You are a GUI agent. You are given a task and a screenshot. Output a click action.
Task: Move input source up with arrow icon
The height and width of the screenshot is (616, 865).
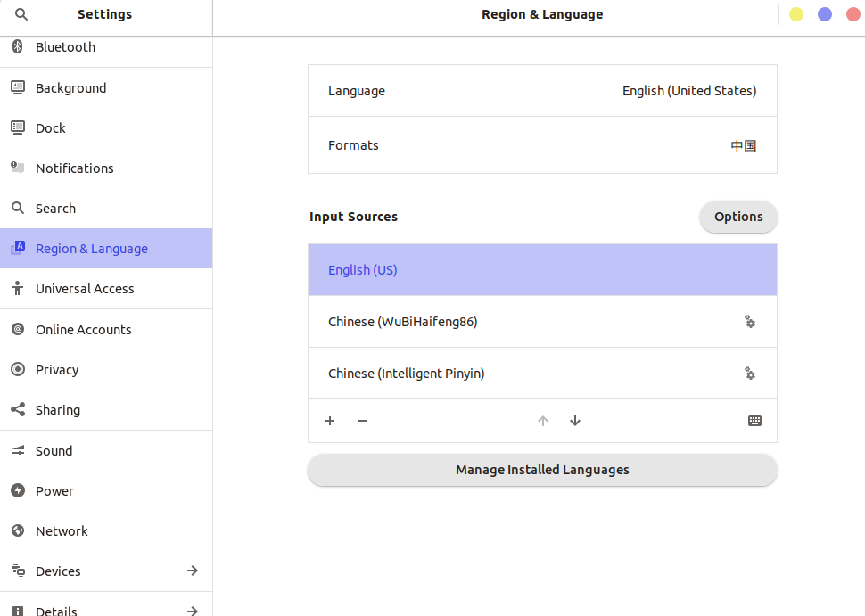543,421
